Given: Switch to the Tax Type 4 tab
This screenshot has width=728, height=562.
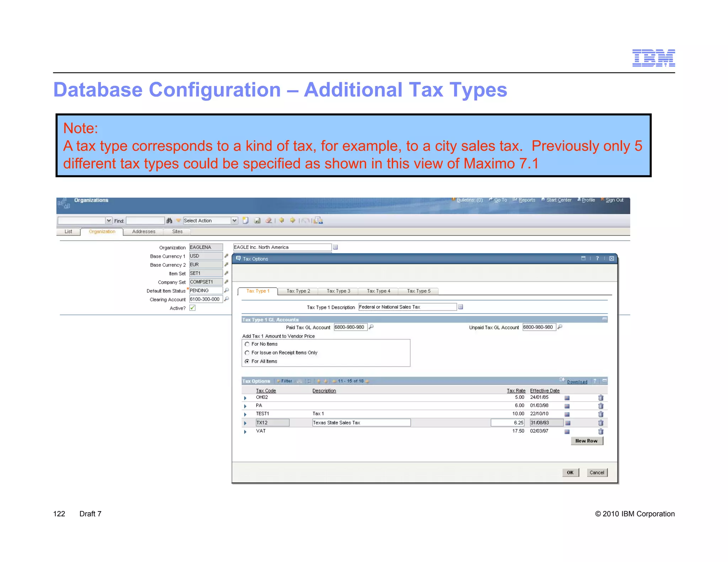Looking at the screenshot, I should [x=379, y=291].
